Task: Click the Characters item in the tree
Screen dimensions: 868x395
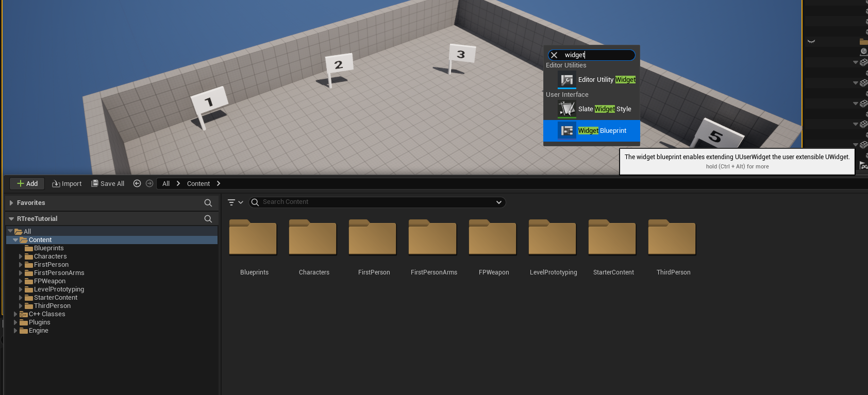Action: pos(50,256)
